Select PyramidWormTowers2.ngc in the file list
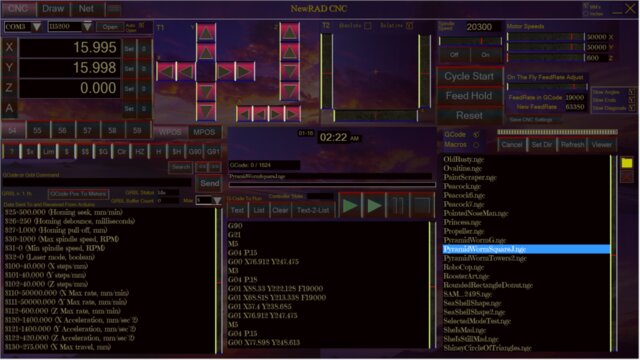This screenshot has height=360, width=640. click(485, 258)
